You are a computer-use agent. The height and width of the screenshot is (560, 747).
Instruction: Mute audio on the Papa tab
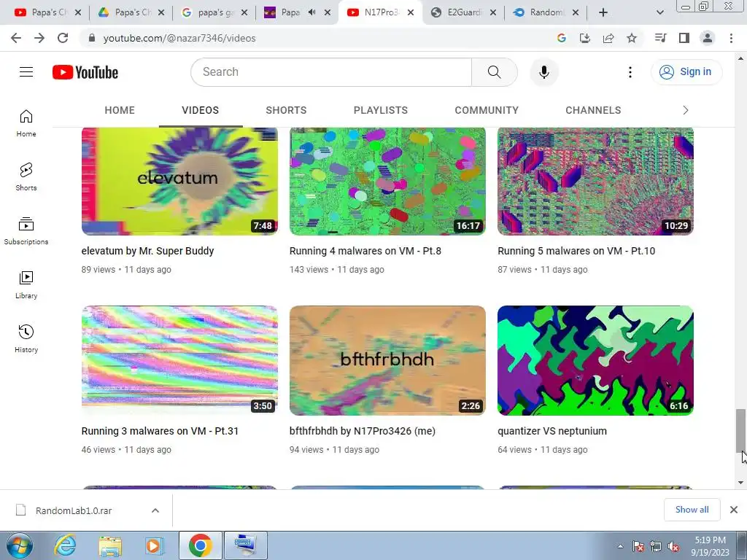[x=311, y=12]
